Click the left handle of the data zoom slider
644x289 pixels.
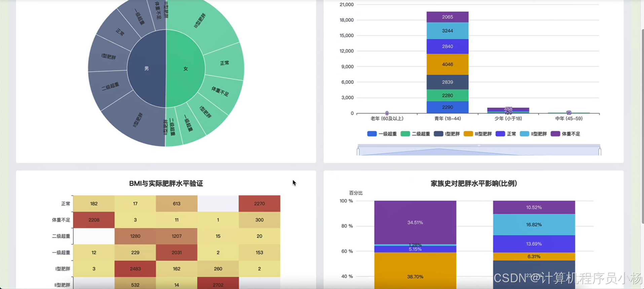point(358,151)
